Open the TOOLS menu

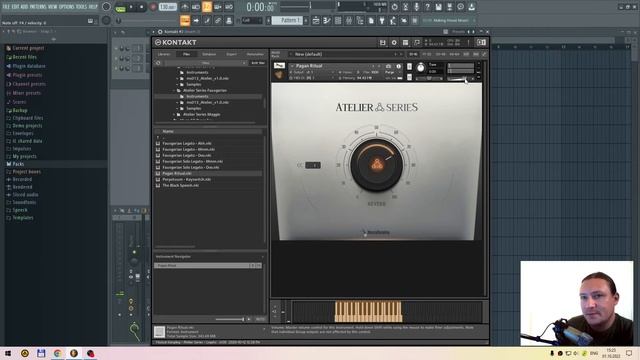pyautogui.click(x=81, y=7)
